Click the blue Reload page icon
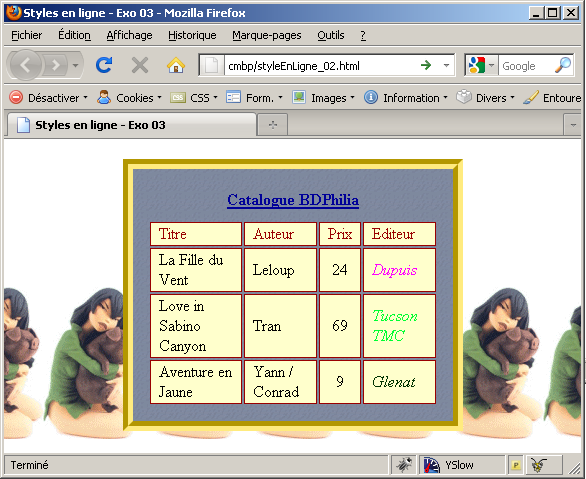The height and width of the screenshot is (479, 586). tap(104, 65)
